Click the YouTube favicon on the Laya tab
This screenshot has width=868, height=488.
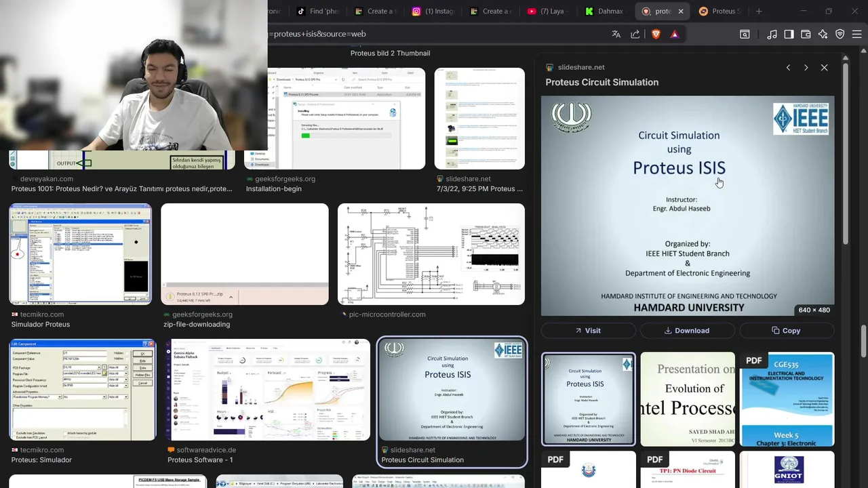point(532,11)
